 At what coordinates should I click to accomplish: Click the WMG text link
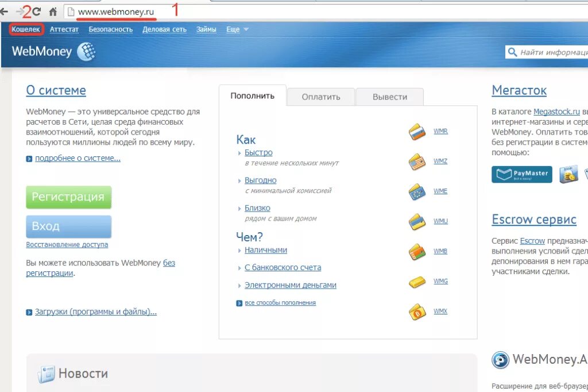pos(440,281)
